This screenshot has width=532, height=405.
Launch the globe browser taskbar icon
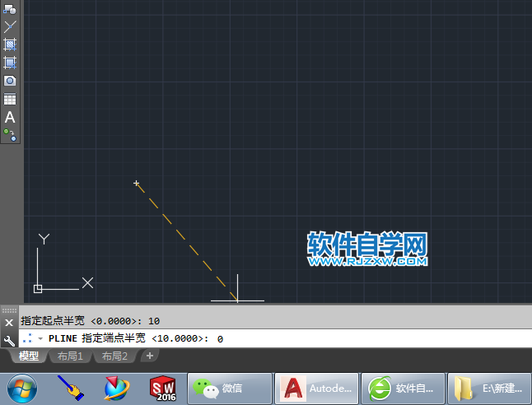click(x=117, y=389)
